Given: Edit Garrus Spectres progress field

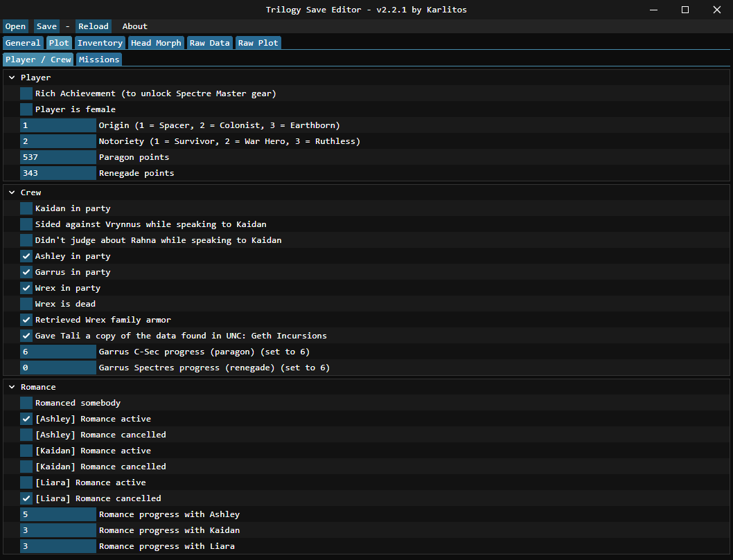Looking at the screenshot, I should click(x=58, y=368).
